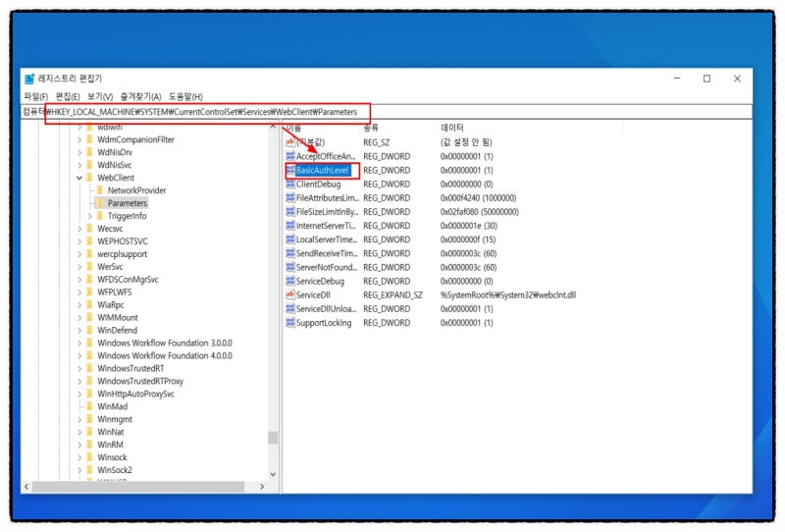Select the WindowsTrustedRTProxy key
This screenshot has height=532, width=785.
140,381
